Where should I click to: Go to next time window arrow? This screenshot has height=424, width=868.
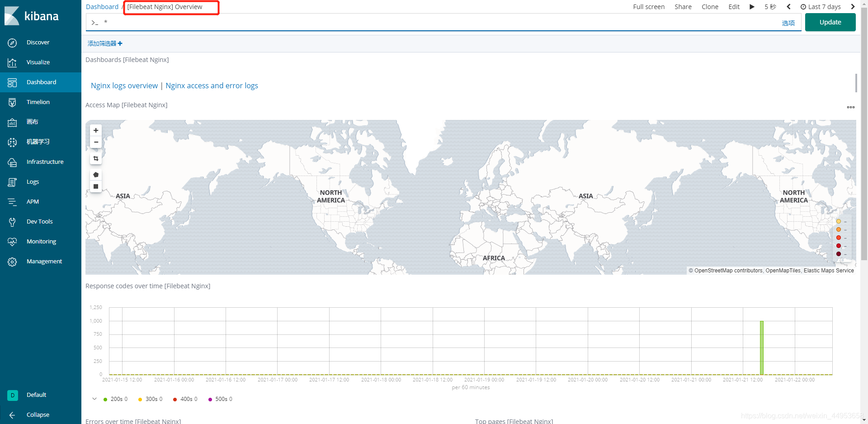tap(853, 7)
